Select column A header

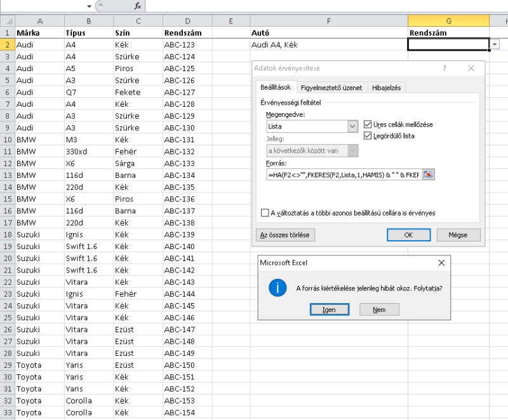coord(40,22)
